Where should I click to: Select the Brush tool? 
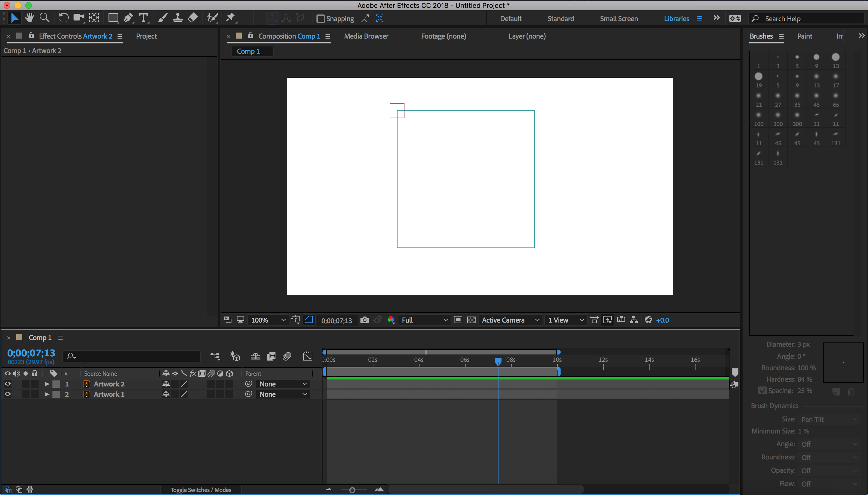click(x=162, y=18)
